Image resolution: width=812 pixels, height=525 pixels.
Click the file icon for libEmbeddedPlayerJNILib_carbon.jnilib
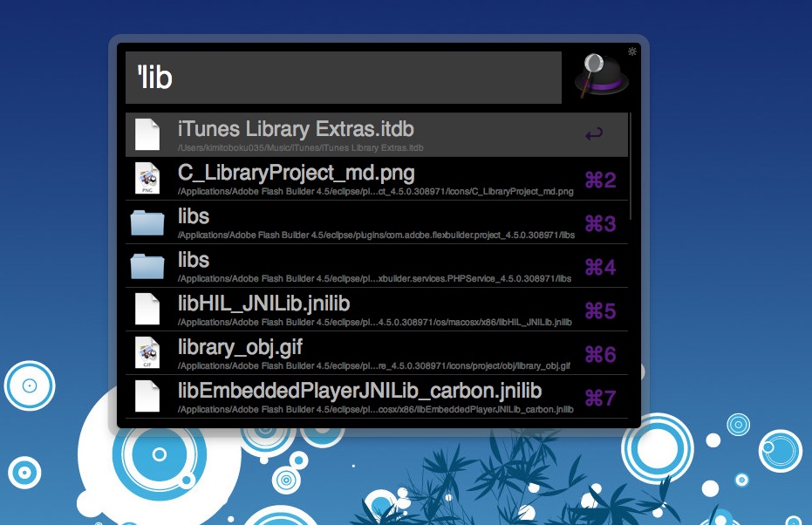pos(147,396)
